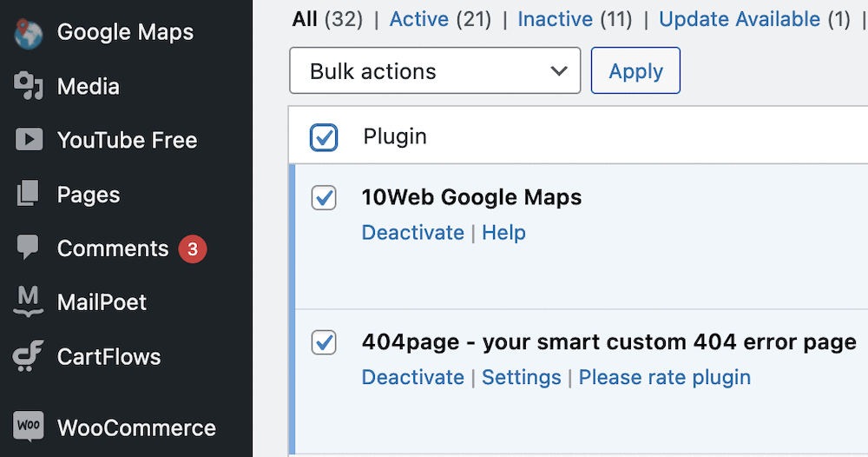Open the Bulk actions dropdown
Image resolution: width=868 pixels, height=457 pixels.
click(435, 70)
